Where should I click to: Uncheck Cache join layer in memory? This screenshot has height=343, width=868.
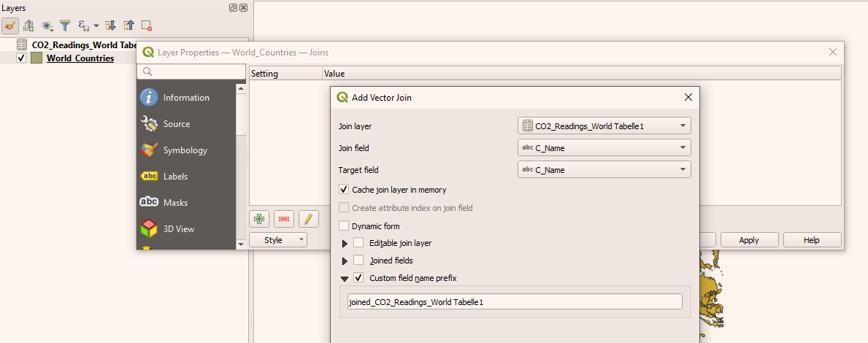344,190
